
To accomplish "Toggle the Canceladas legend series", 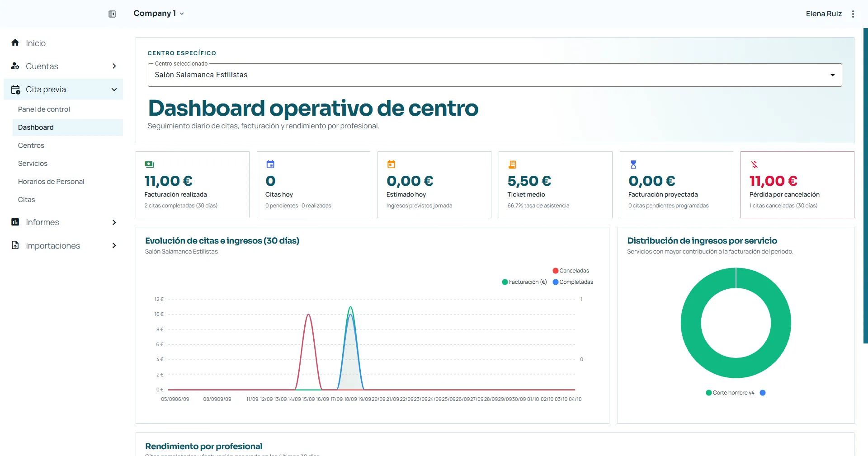I will [571, 271].
